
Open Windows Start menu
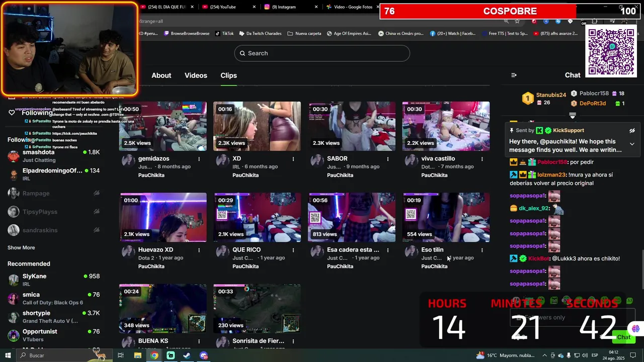pos(8,355)
